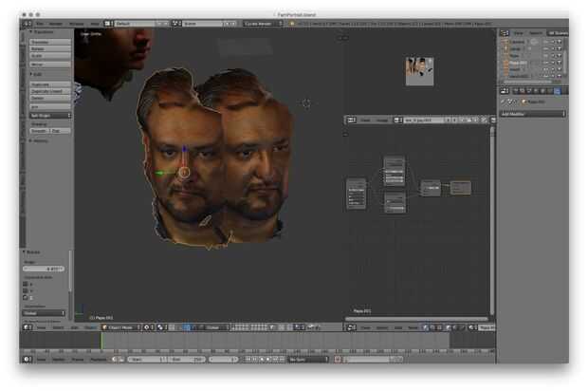Toggle visibility eye of first outliner row

(x=546, y=42)
